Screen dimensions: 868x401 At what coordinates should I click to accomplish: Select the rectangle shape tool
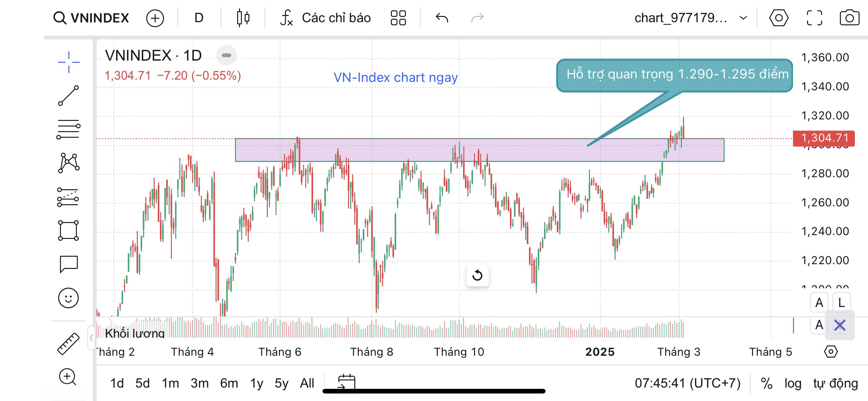pyautogui.click(x=68, y=230)
